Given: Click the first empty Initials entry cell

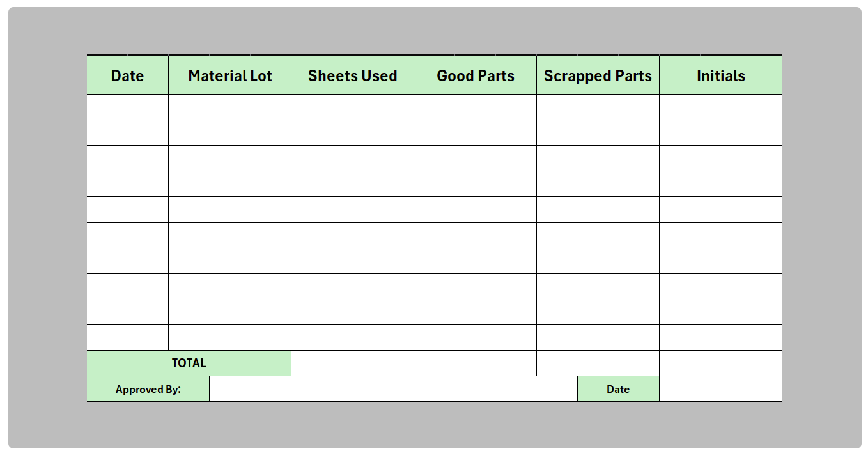Looking at the screenshot, I should click(x=720, y=107).
